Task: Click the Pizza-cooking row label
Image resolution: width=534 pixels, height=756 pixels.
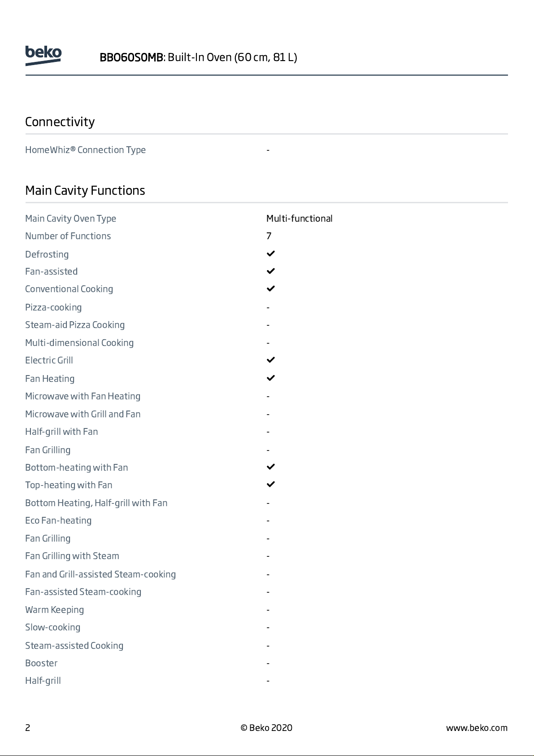Action: point(53,307)
